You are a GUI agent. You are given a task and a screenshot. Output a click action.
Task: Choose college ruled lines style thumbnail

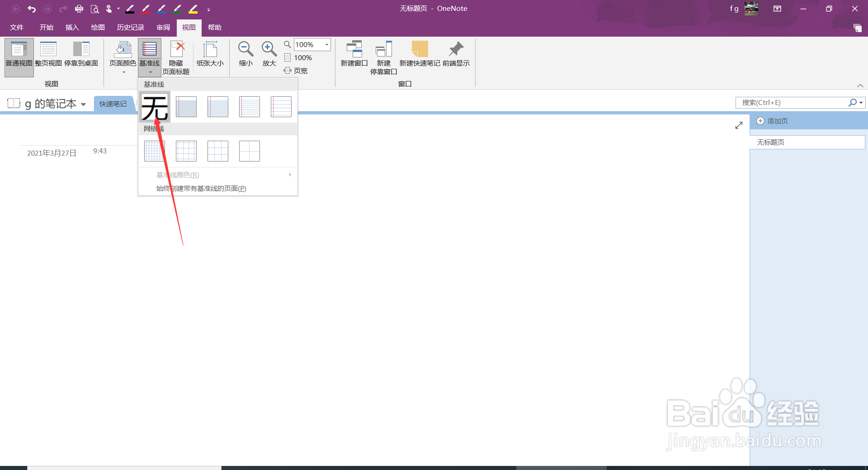click(x=218, y=107)
